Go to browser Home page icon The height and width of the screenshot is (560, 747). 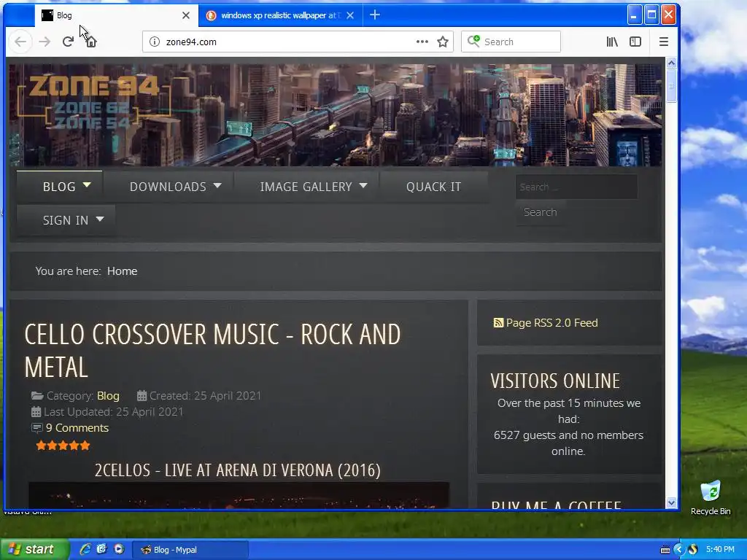91,42
